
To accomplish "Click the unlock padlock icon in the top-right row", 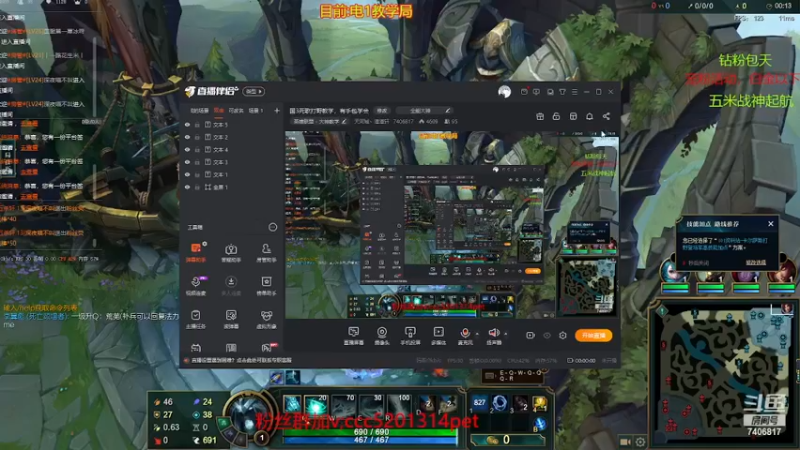I will pos(556,116).
